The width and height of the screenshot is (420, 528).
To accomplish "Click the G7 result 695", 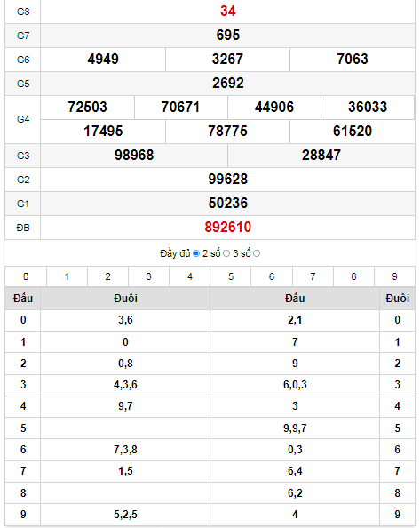I will pos(228,35).
